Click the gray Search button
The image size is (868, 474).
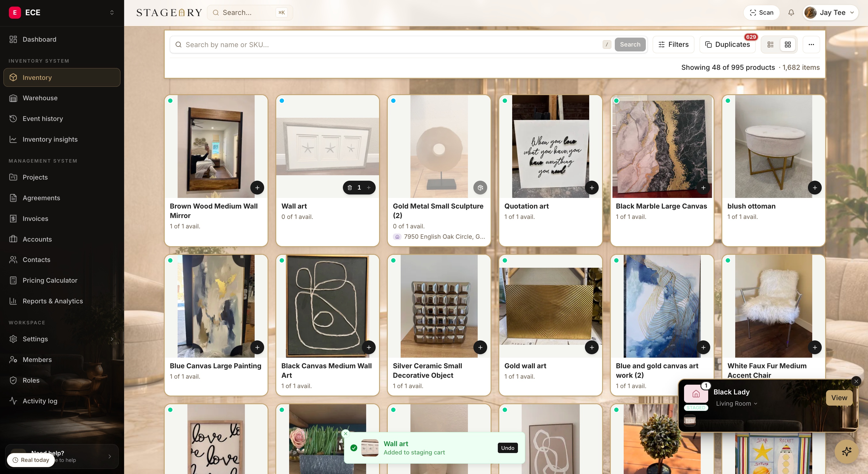coord(630,45)
